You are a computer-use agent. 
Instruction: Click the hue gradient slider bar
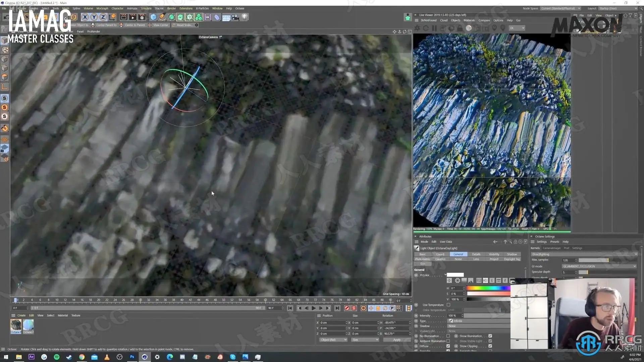tap(488, 288)
